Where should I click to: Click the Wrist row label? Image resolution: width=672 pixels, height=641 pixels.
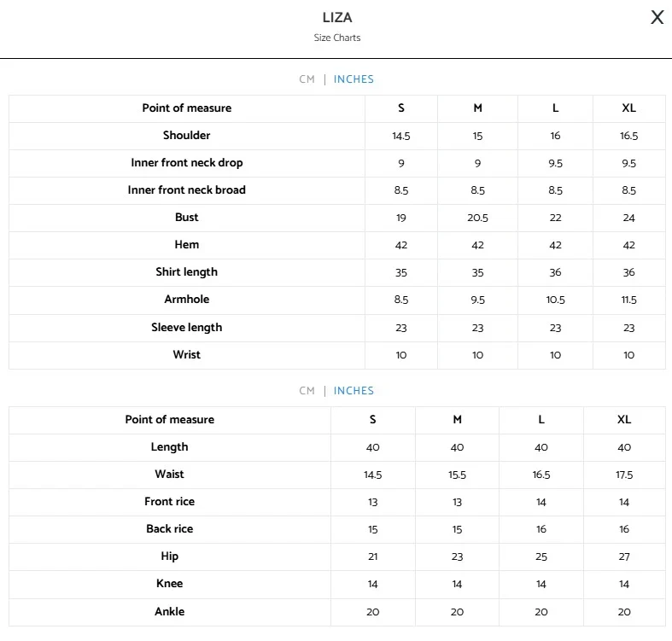[187, 355]
